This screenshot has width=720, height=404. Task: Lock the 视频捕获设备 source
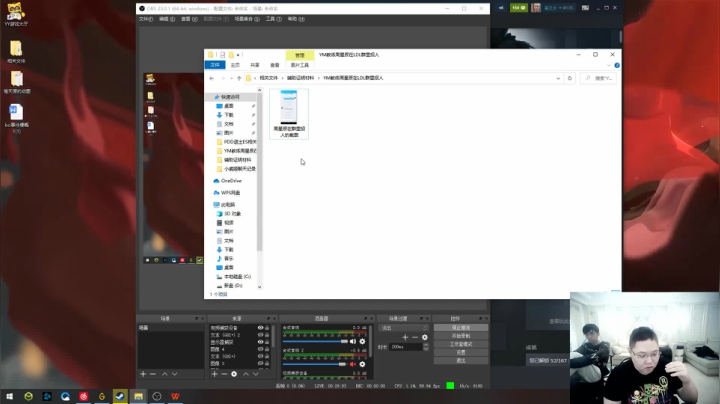pyautogui.click(x=267, y=328)
